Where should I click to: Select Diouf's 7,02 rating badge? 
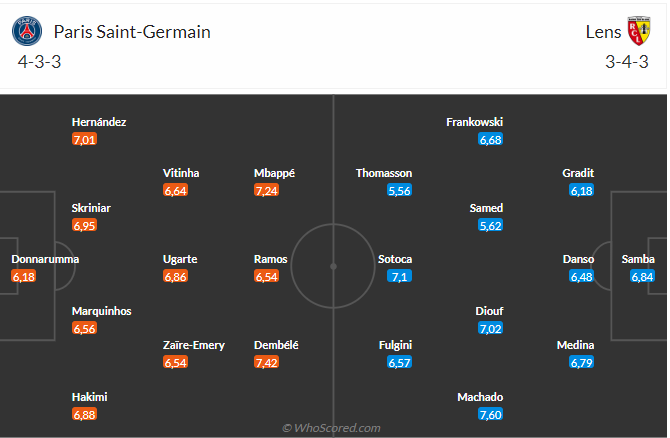(490, 328)
